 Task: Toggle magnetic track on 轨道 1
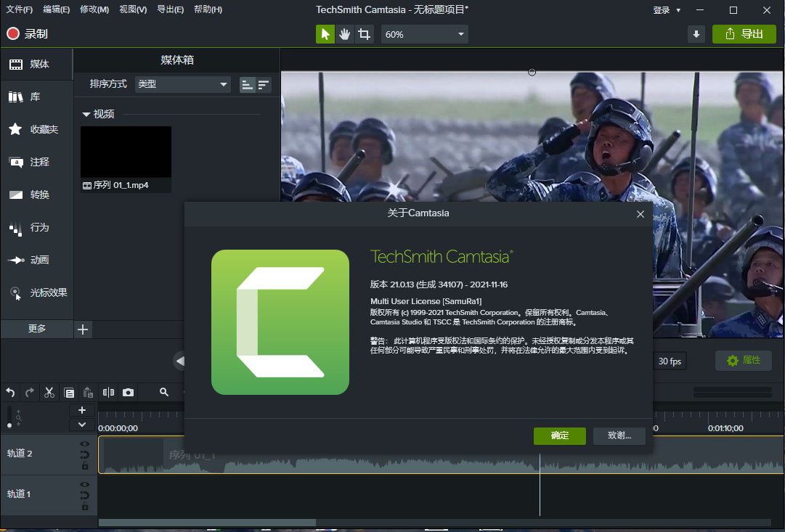click(85, 496)
